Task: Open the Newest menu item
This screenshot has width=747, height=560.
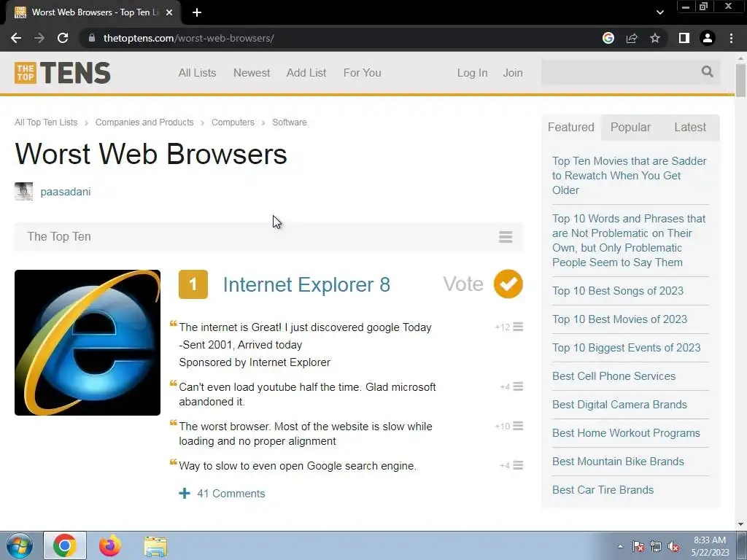Action: (x=252, y=73)
